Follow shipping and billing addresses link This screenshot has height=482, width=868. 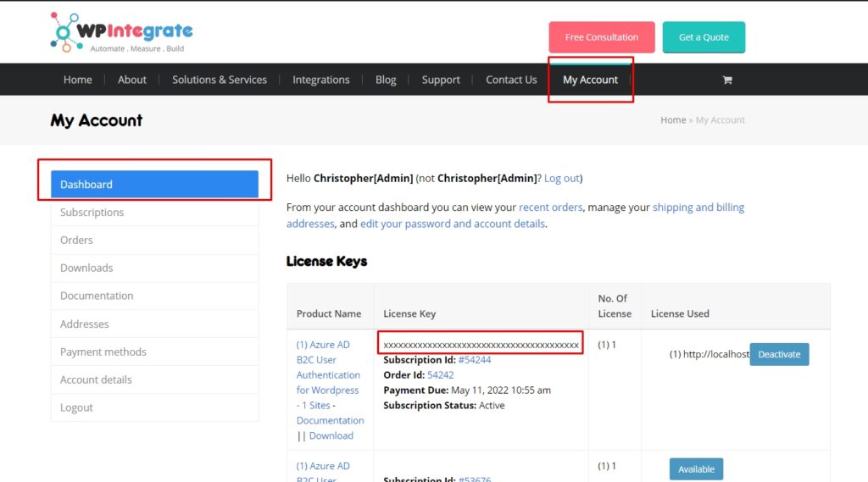(x=698, y=207)
